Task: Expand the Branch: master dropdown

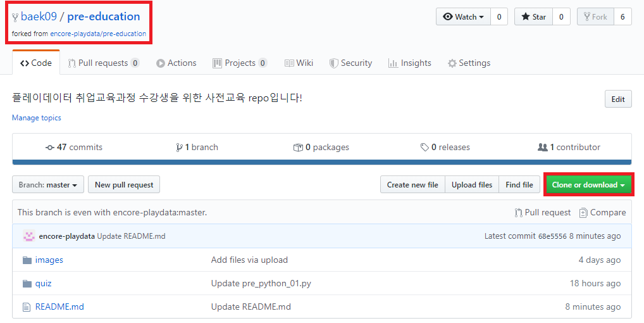Action: [x=48, y=185]
